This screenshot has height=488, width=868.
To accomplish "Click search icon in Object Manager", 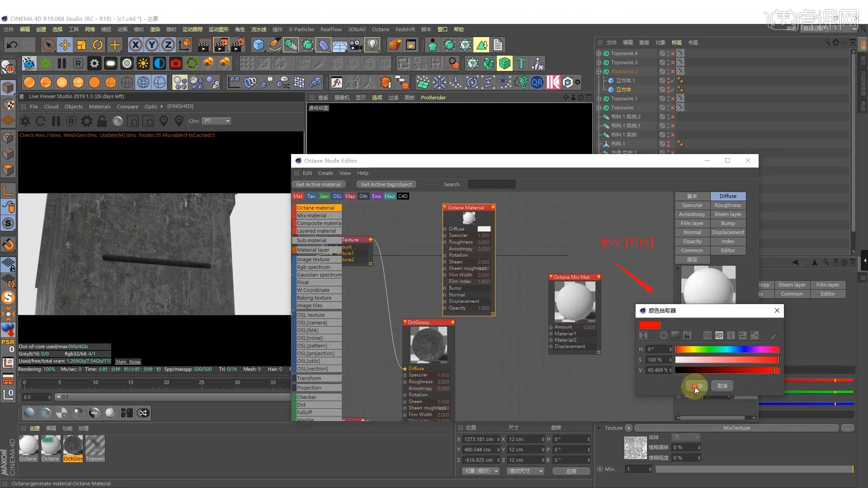I will (827, 42).
